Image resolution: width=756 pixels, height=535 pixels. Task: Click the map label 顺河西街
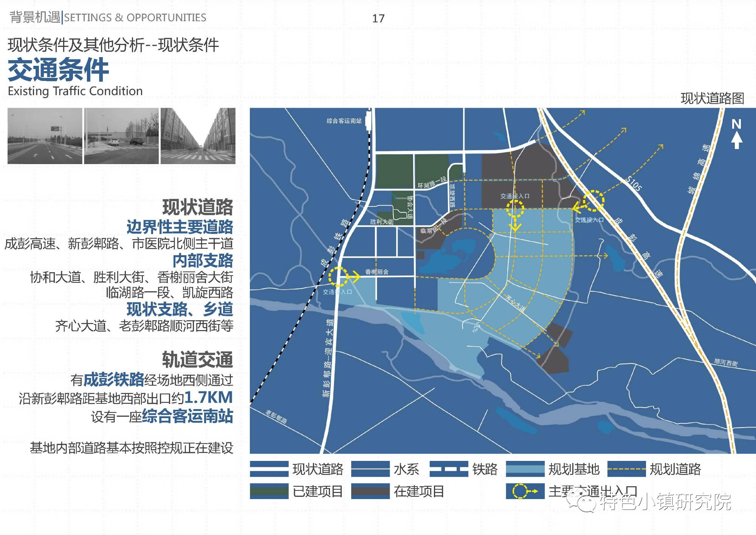click(726, 362)
